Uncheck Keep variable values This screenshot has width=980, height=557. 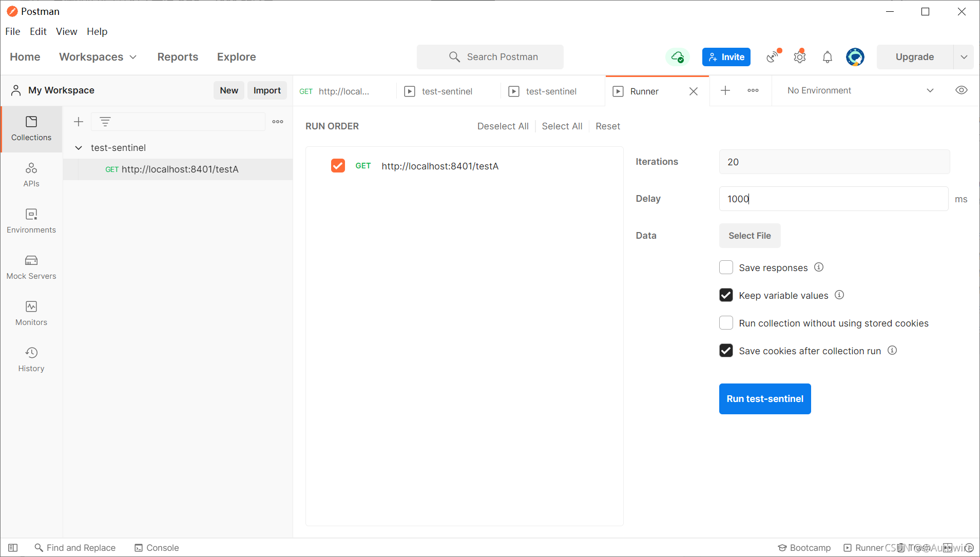point(726,295)
